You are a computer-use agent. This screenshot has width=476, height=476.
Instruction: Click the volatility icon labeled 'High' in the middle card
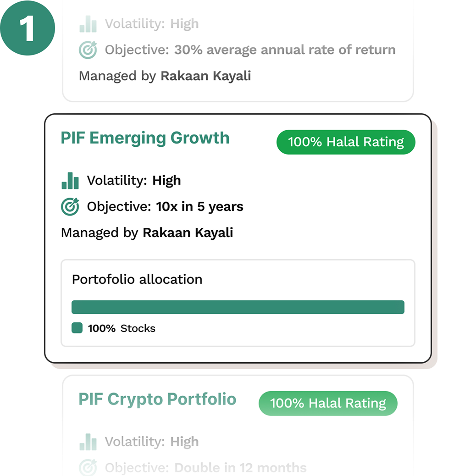click(69, 181)
